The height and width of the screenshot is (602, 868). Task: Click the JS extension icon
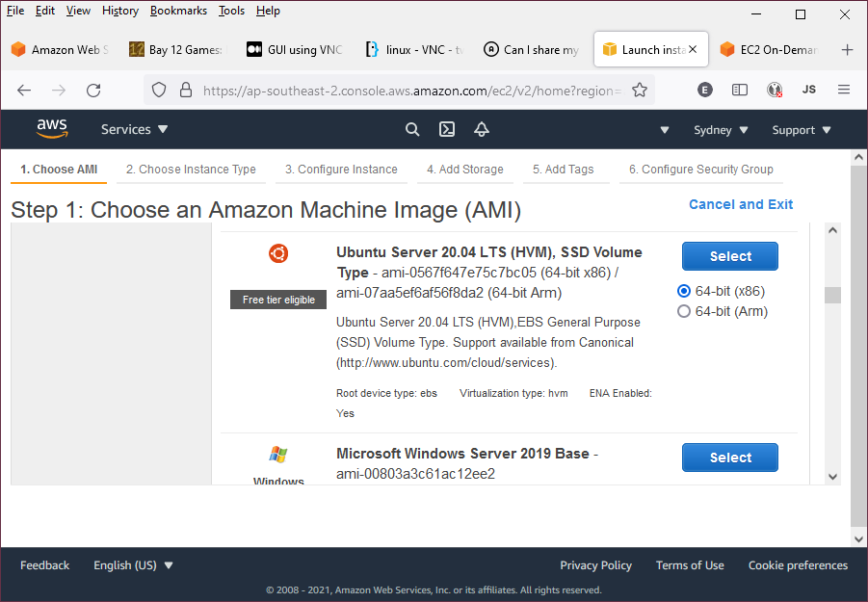coord(809,90)
